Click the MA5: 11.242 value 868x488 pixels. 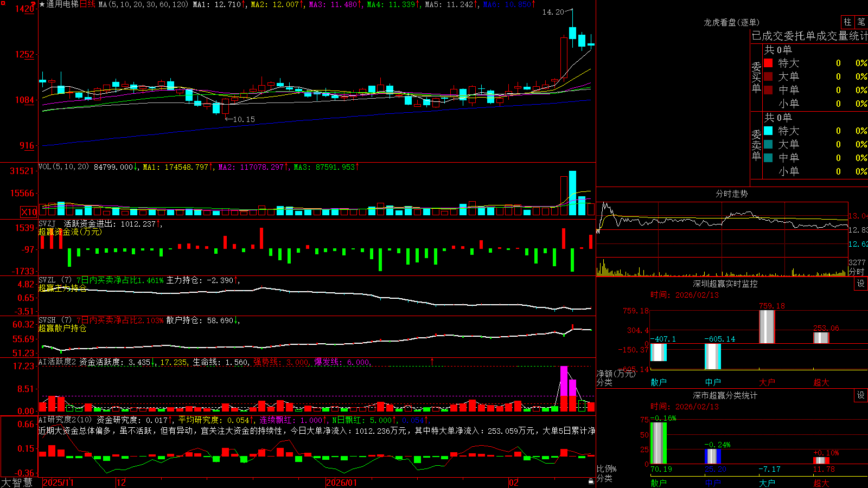(449, 4)
